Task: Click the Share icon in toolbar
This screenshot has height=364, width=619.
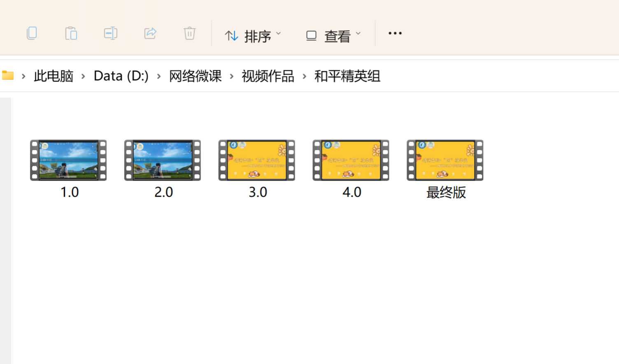Action: (x=150, y=33)
